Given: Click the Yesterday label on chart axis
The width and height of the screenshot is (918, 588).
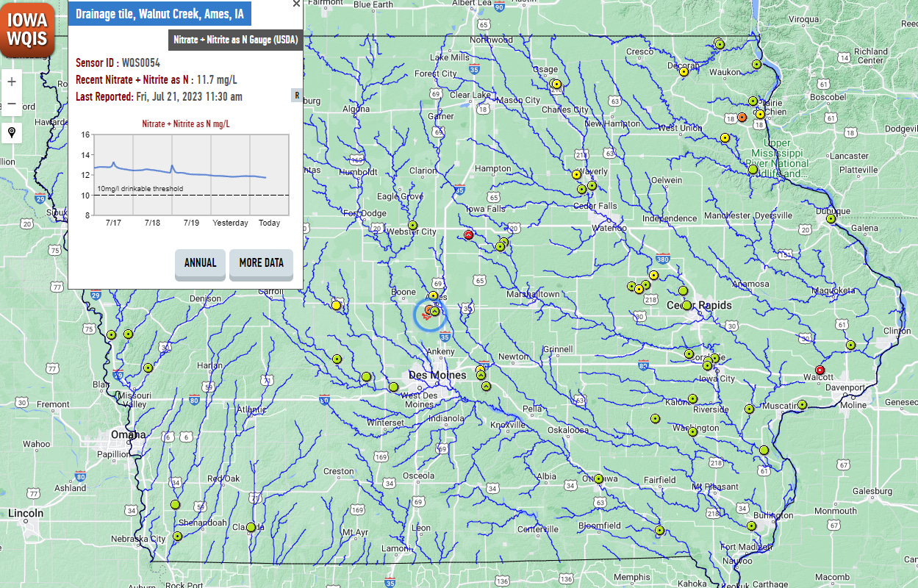Looking at the screenshot, I should coord(230,223).
